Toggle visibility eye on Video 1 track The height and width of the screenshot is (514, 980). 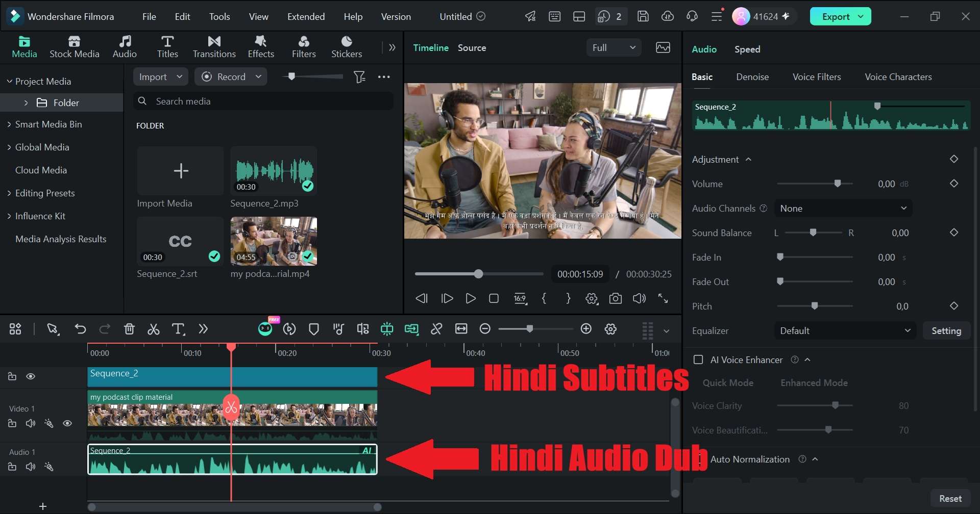click(x=67, y=423)
